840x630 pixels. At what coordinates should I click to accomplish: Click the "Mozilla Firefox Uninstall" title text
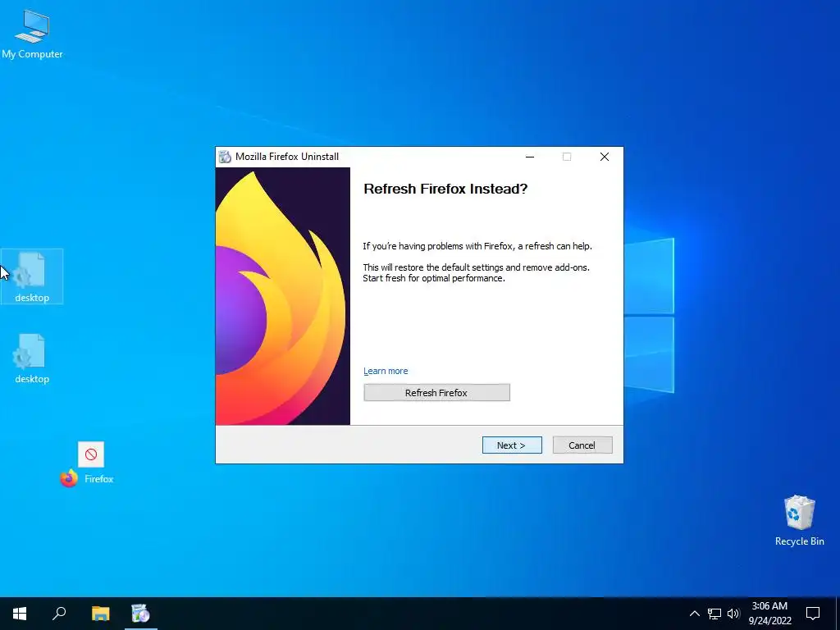287,157
